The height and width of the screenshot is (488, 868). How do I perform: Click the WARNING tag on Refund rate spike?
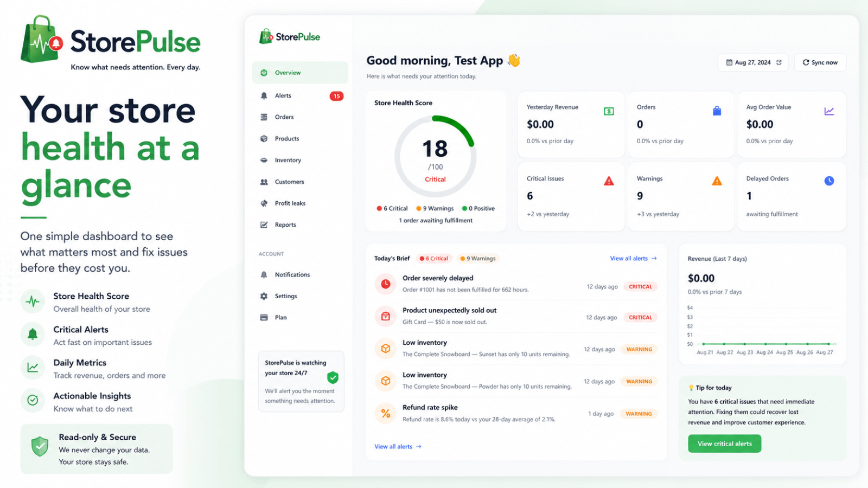tap(639, 414)
